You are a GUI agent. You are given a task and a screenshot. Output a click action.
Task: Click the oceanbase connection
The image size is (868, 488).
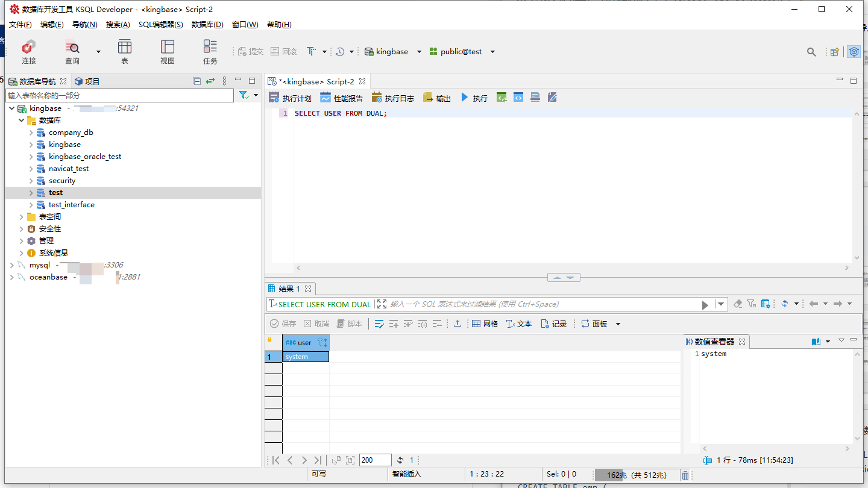tap(48, 277)
